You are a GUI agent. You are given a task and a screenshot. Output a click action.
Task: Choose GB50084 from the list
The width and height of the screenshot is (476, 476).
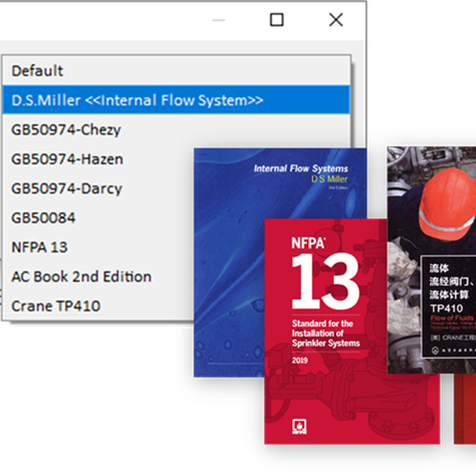[x=98, y=218]
